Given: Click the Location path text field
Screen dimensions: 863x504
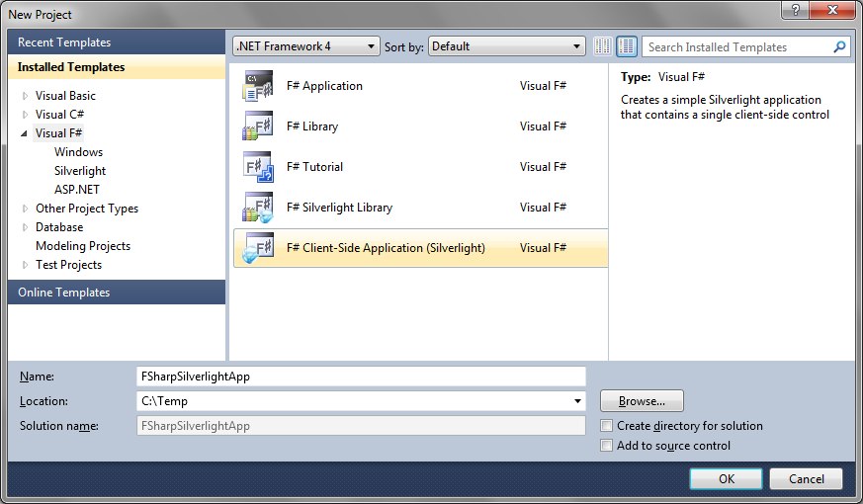Looking at the screenshot, I should point(353,401).
